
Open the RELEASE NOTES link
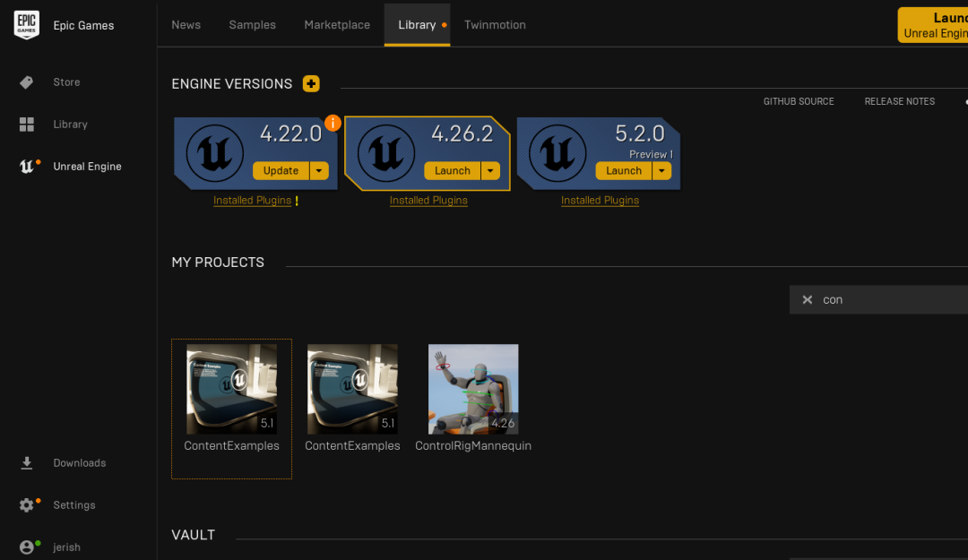coord(900,101)
